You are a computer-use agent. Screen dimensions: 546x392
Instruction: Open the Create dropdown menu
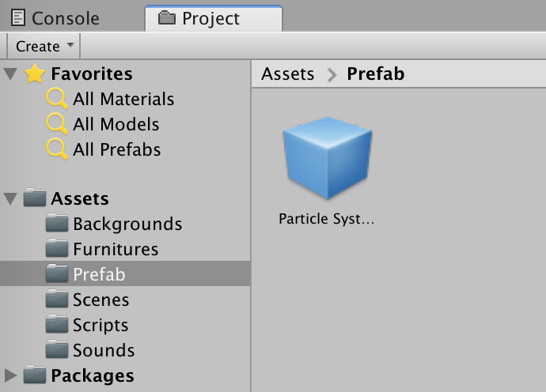coord(44,46)
